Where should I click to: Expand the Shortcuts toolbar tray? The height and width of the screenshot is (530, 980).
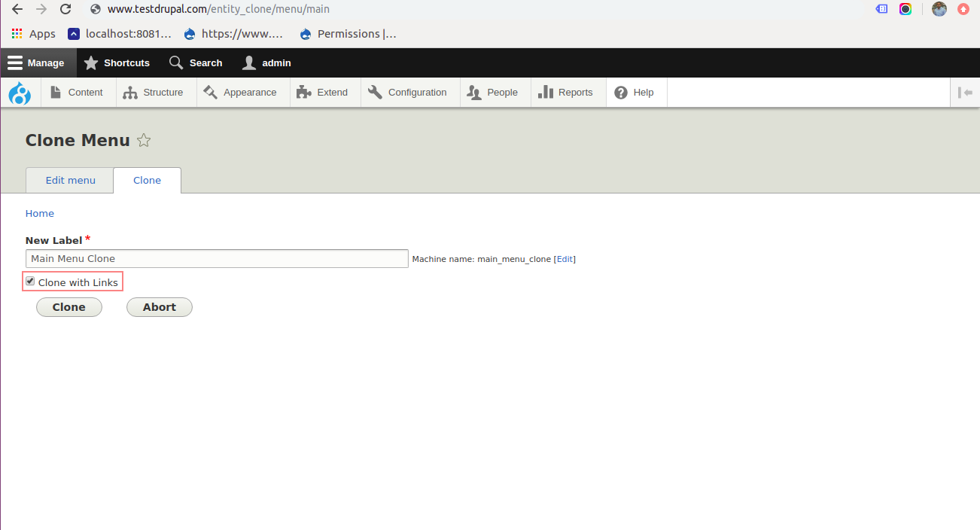117,62
